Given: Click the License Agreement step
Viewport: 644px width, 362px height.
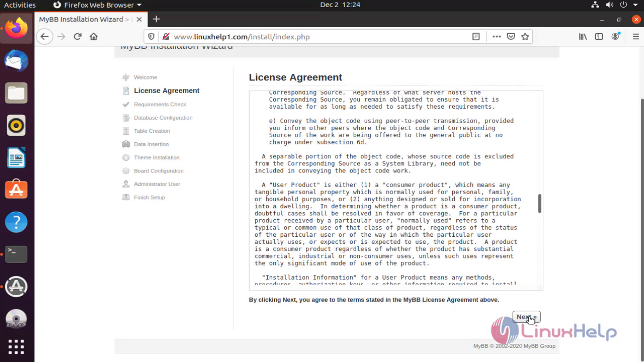Looking at the screenshot, I should click(x=167, y=90).
